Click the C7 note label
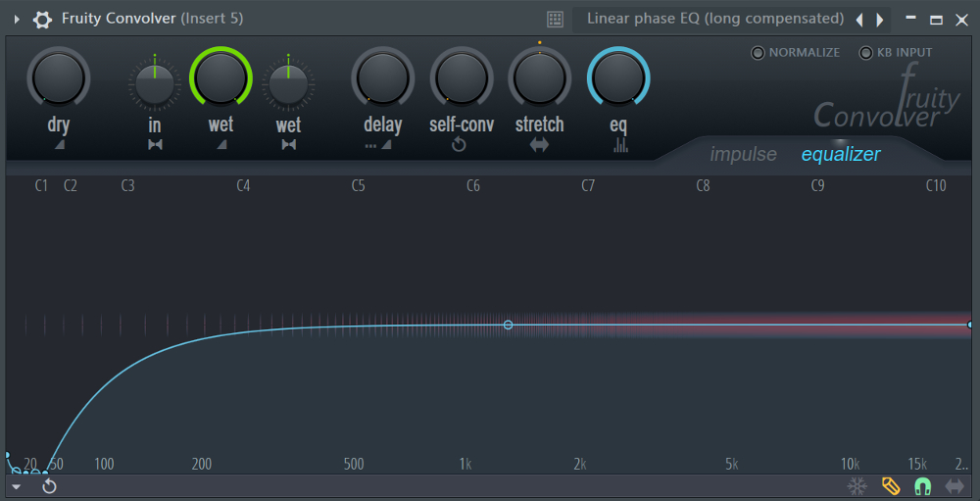Image resolution: width=980 pixels, height=501 pixels. 588,185
